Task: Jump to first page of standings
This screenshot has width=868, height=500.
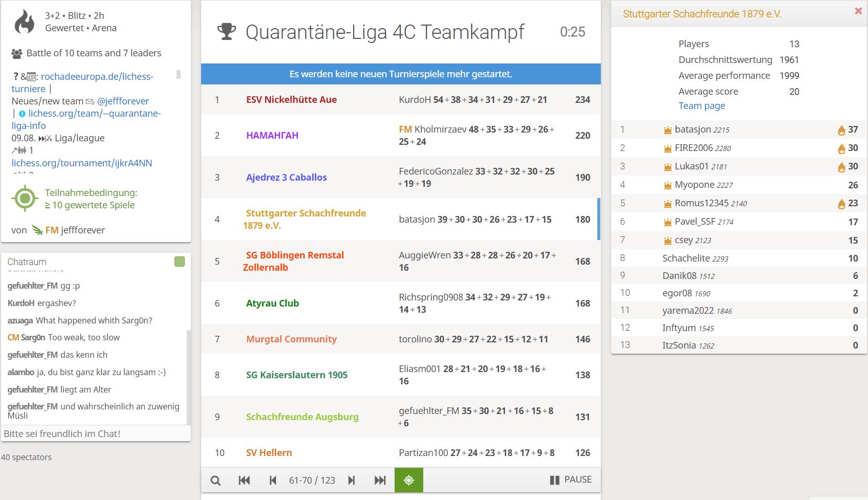Action: [244, 480]
